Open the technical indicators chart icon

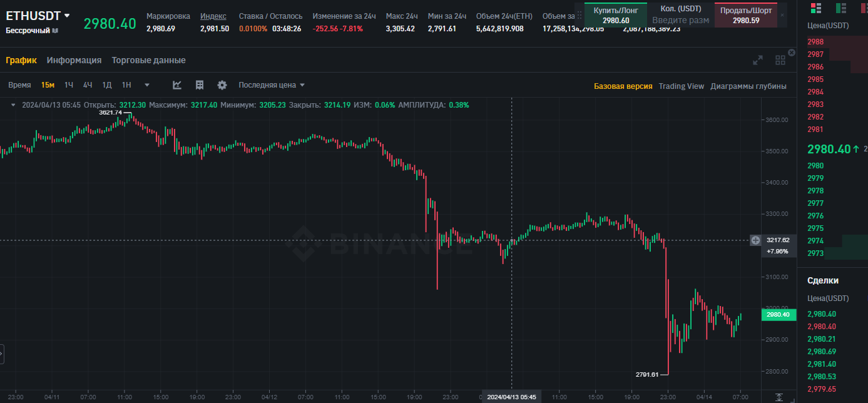[177, 85]
